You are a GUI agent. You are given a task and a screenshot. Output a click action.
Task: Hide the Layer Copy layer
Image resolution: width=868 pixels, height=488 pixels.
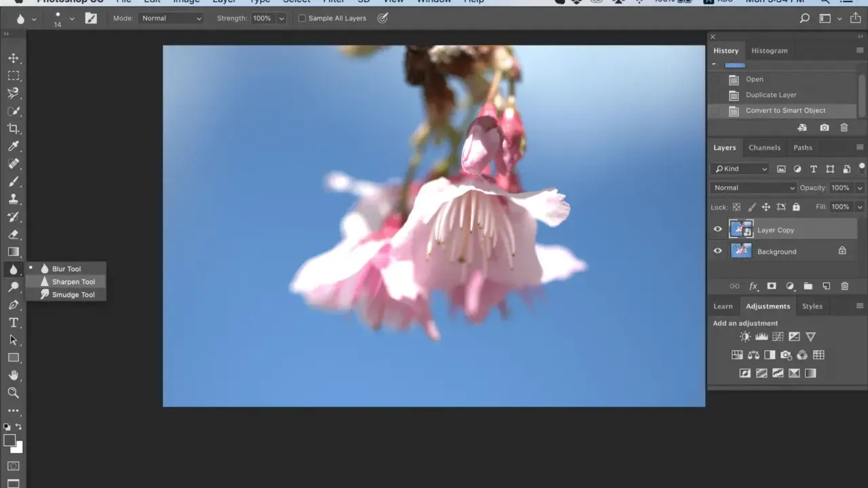pos(717,229)
